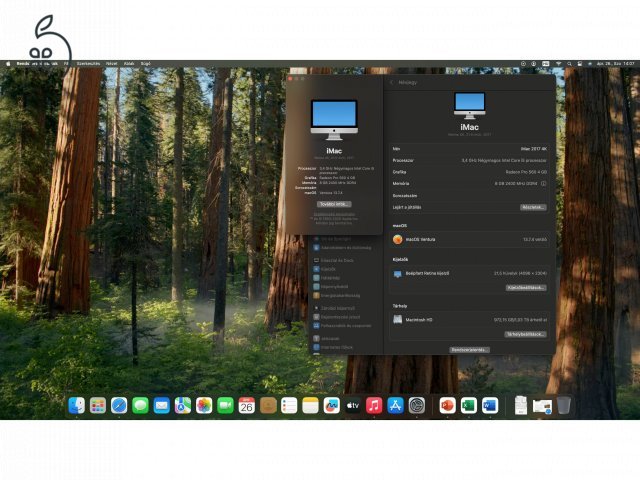Screen dimensions: 640x480
Task: Launch Maps from the Dock
Action: coord(182,406)
